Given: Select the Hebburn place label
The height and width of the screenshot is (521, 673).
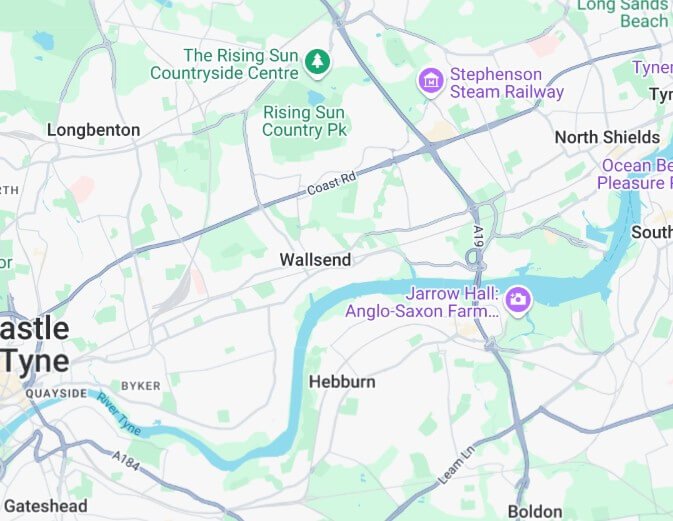Looking at the screenshot, I should [x=342, y=382].
